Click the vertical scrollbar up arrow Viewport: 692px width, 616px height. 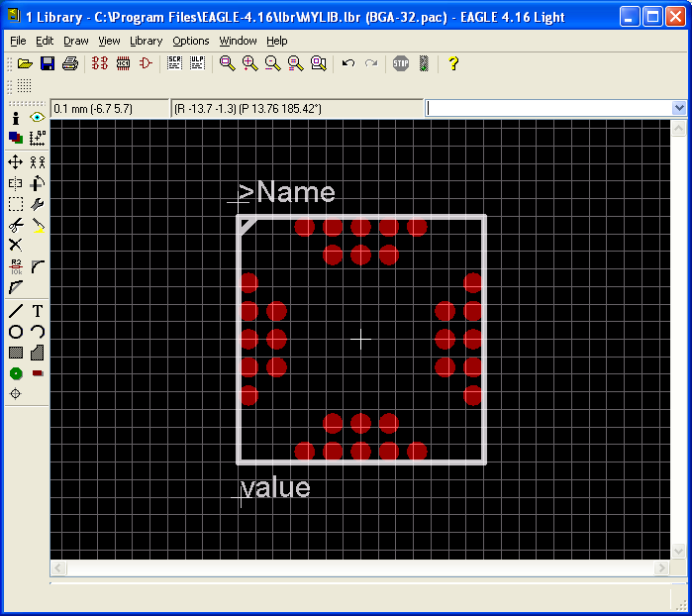point(678,128)
